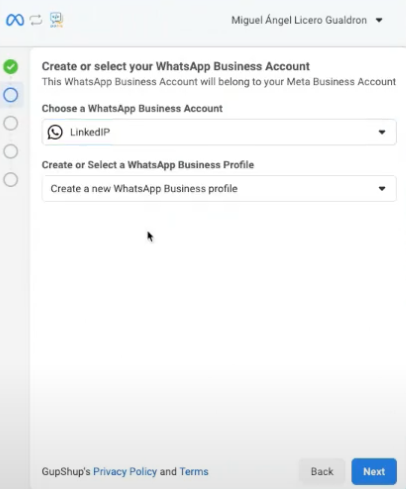Open the LinkedIP account dropdown
Image resolution: width=406 pixels, height=489 pixels.
coord(219,132)
